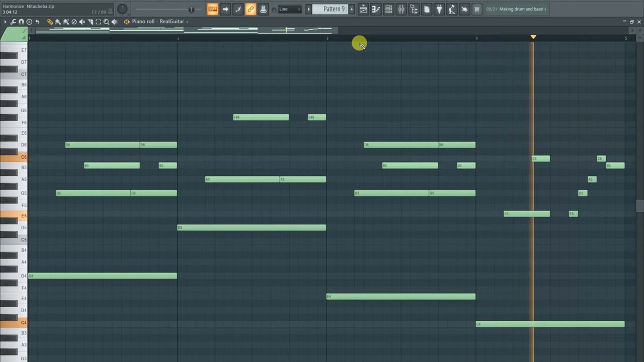The image size is (644, 362).
Task: Open the Channel rack view
Action: [388, 9]
